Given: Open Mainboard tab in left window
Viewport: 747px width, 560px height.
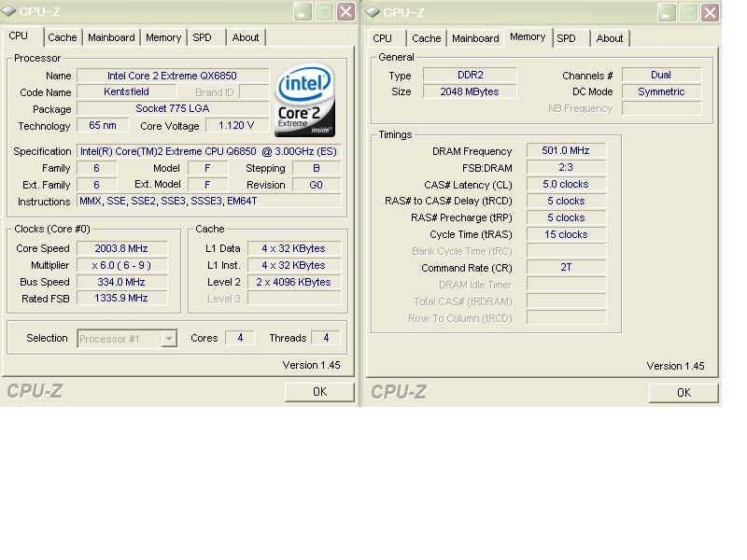Looking at the screenshot, I should click(111, 37).
